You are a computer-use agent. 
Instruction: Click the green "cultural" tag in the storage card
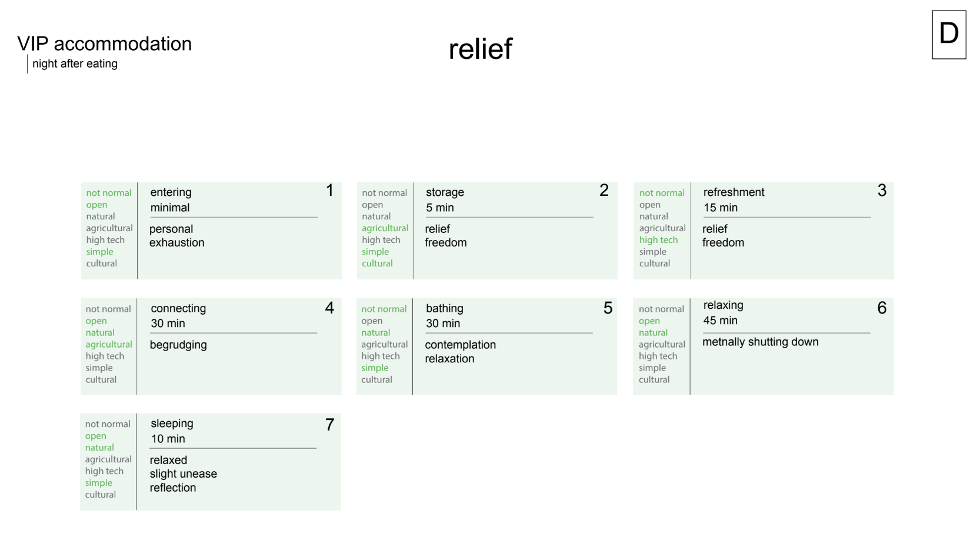click(x=377, y=264)
